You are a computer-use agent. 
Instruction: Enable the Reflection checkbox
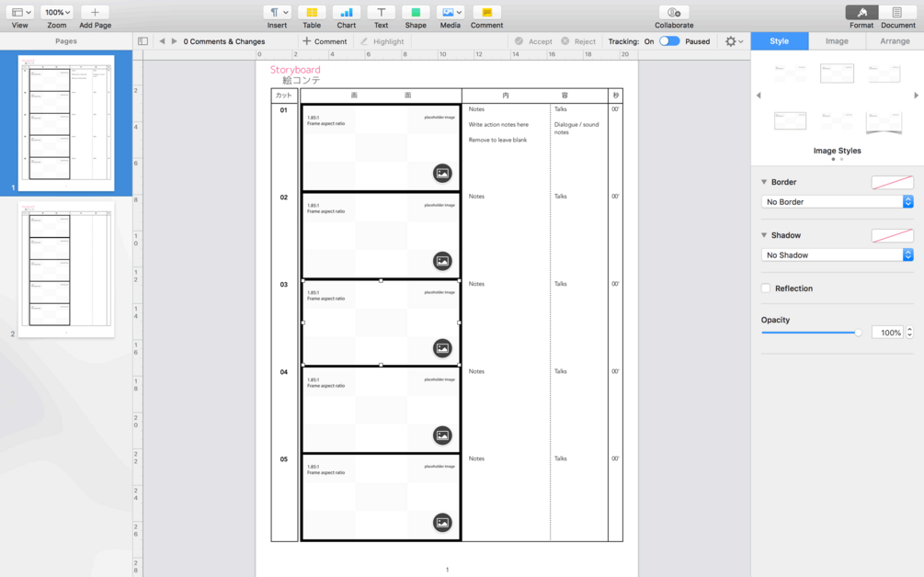(x=766, y=288)
